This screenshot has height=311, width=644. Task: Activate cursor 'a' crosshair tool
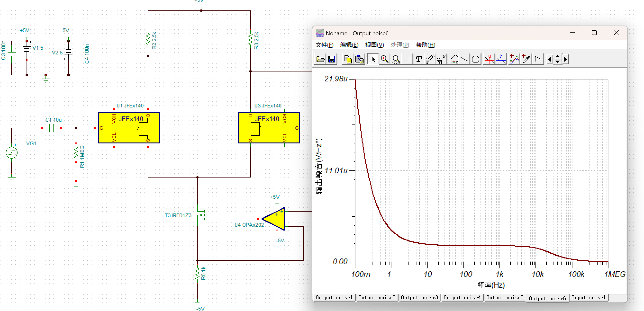point(489,59)
